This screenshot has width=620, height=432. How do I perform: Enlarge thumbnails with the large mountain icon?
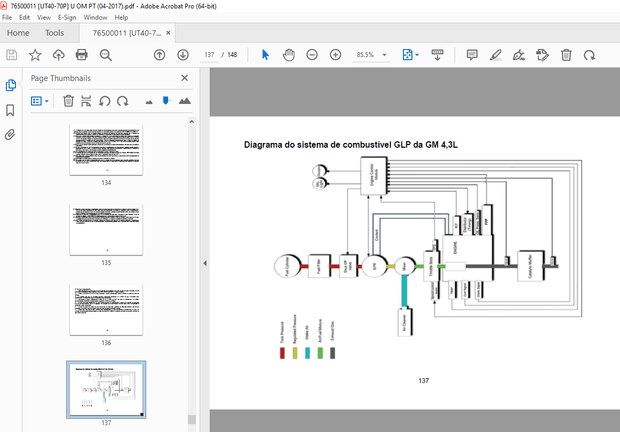185,101
